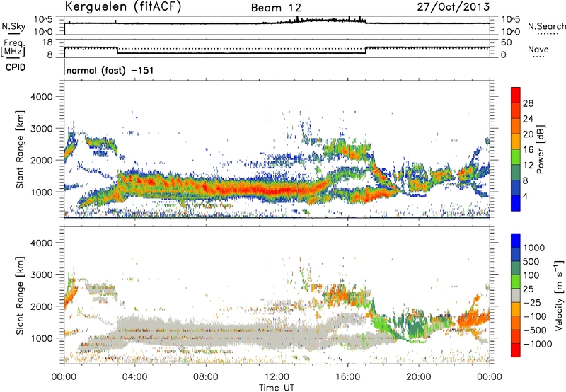566x392 pixels.
Task: Click the "16" label on the power colorbar
Action: (x=528, y=150)
